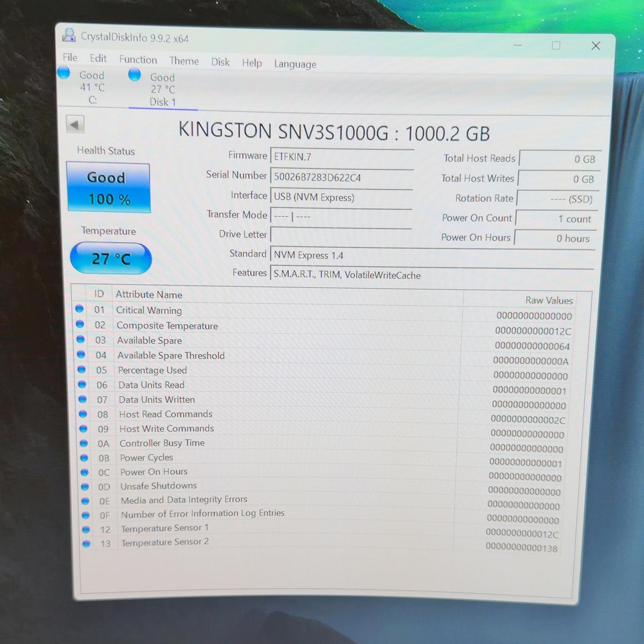Click the status dot for Data Units Read
Viewport: 644px width, 644px height.
82,384
